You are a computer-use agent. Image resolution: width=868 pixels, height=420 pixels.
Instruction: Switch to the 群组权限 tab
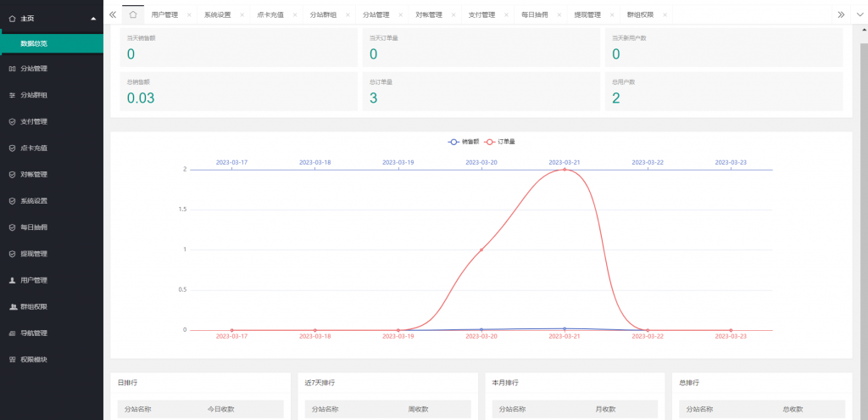click(641, 15)
